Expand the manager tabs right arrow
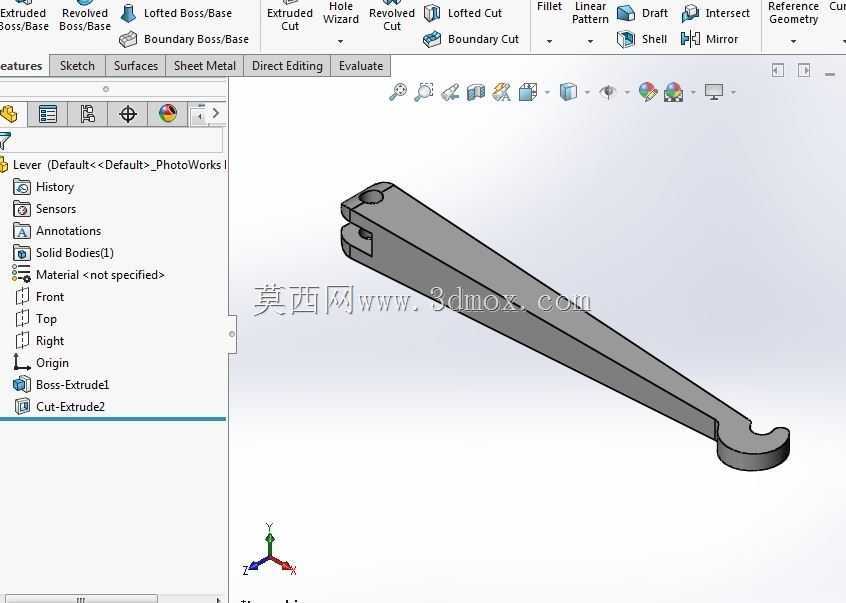 pos(216,113)
